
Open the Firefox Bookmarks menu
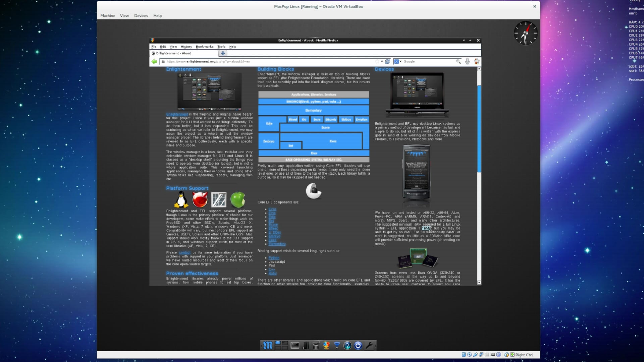tap(205, 47)
